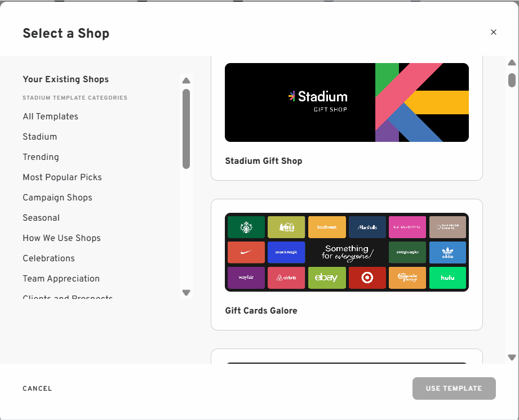Click the swagmagic gift card tile
Viewport: 519px width, 420px height.
(407, 252)
